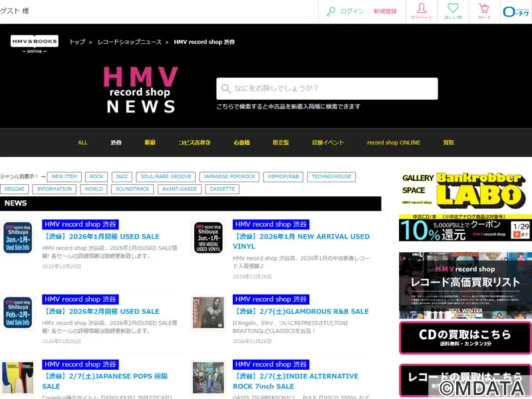The width and height of the screenshot is (532, 399).
Task: Click レコードの買取はこちら button
Action: [x=465, y=380]
